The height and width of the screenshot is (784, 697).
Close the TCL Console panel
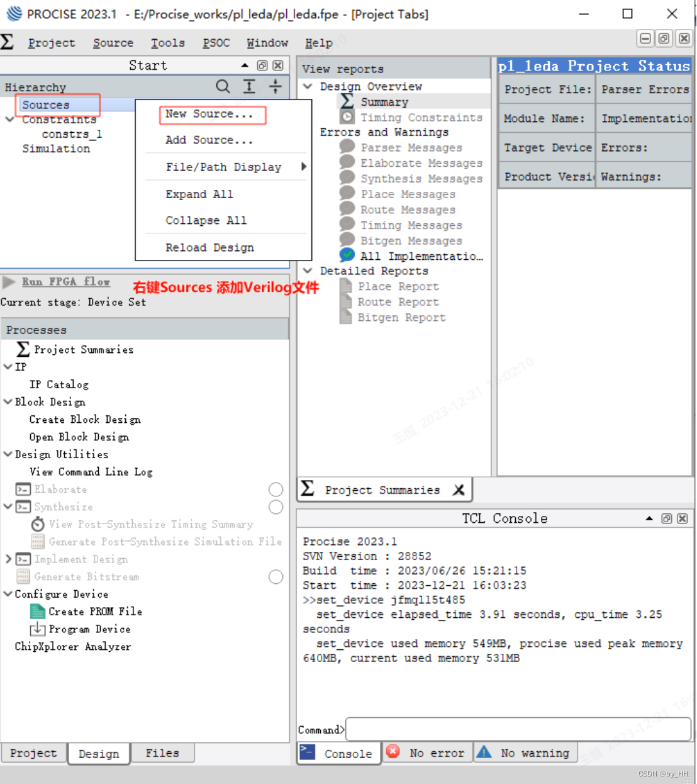(x=683, y=518)
